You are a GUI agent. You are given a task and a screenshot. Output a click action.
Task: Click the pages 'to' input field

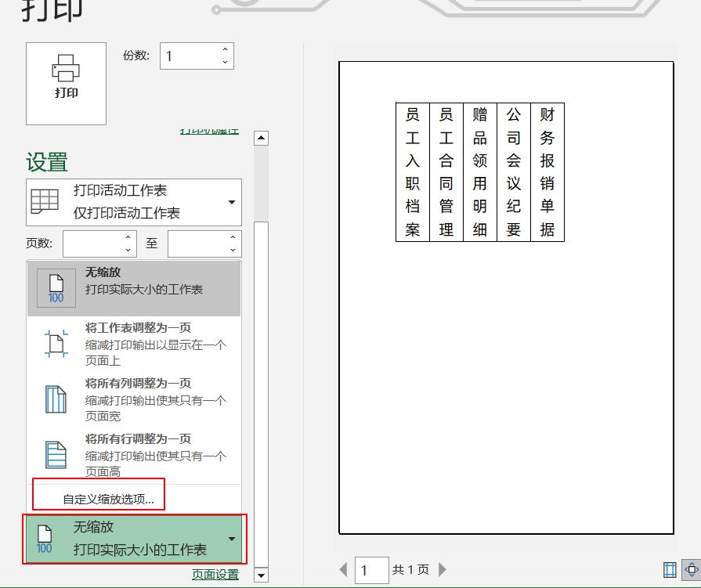(197, 243)
